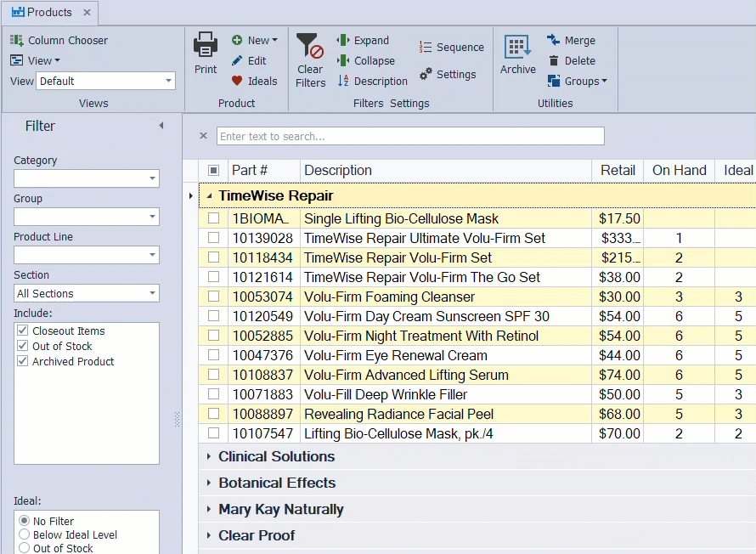
Task: Choose Out of Stock Ideal radio option
Action: (24, 548)
